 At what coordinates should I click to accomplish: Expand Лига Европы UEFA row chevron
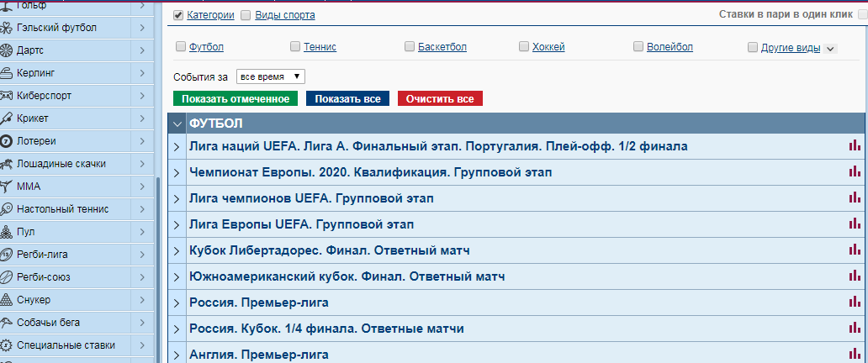177,225
